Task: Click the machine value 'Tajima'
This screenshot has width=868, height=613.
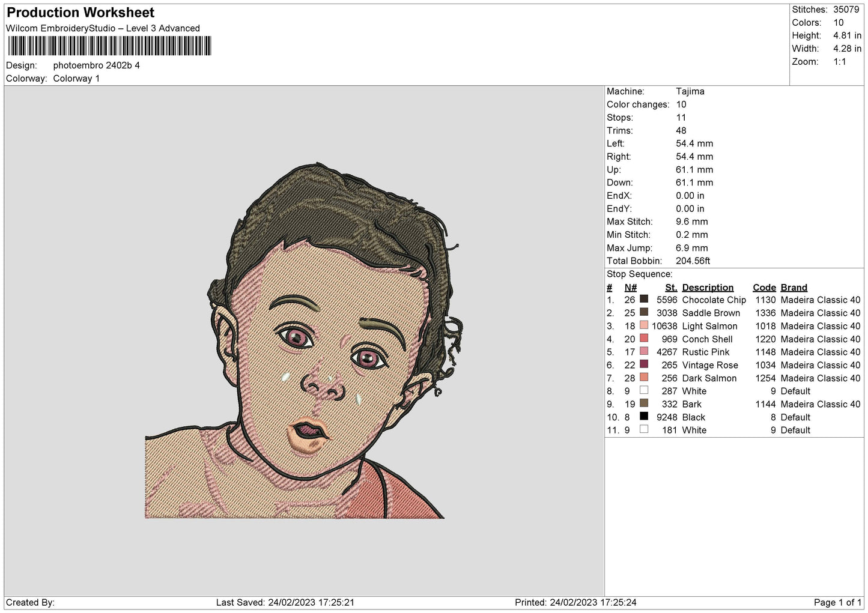Action: [690, 91]
